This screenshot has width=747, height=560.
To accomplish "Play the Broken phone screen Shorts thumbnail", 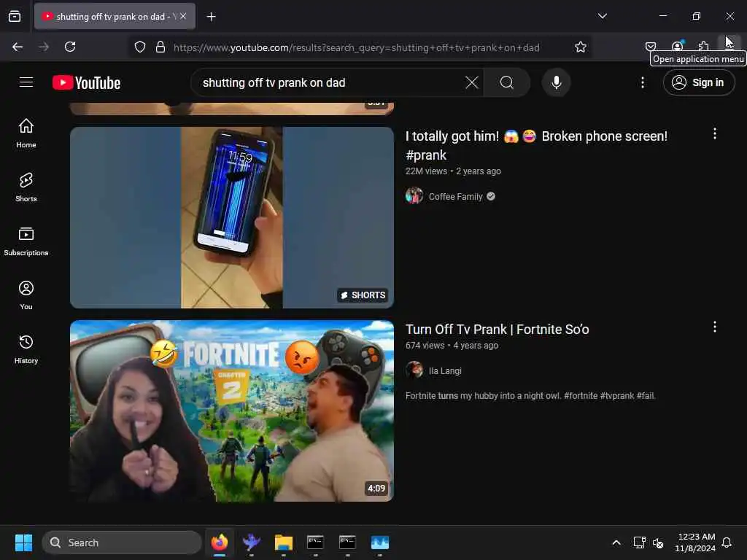I will tap(231, 217).
